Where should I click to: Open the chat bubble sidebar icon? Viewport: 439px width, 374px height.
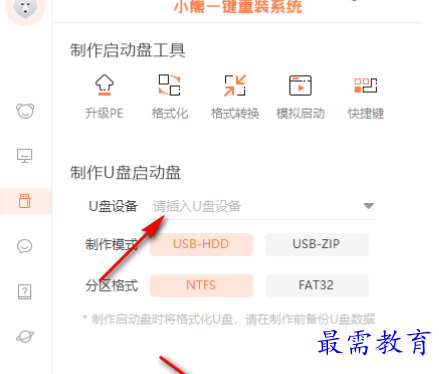[x=25, y=247]
